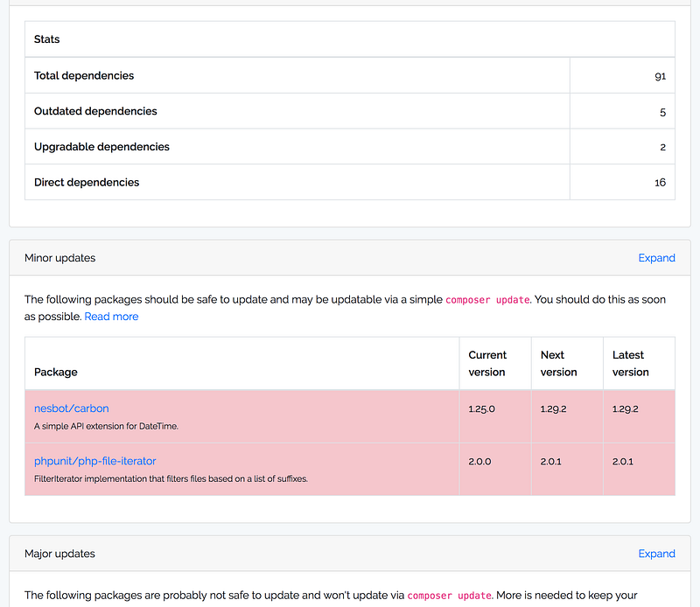This screenshot has height=607, width=700.
Task: Open the Read more link
Action: click(111, 317)
